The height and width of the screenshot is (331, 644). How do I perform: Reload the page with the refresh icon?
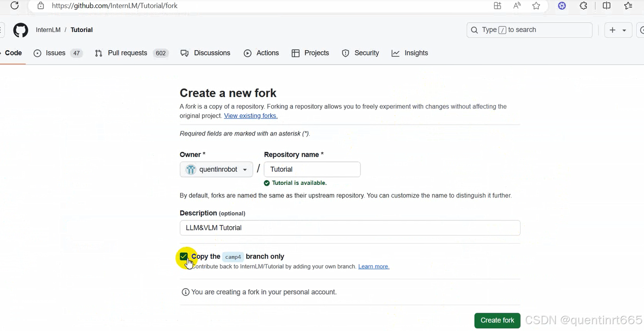click(15, 6)
